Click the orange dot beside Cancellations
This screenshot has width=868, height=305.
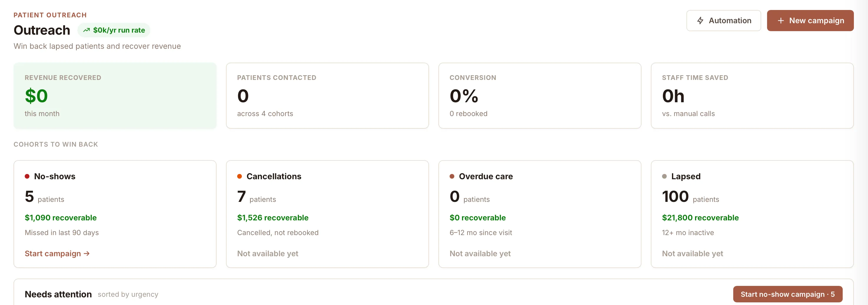pos(240,176)
